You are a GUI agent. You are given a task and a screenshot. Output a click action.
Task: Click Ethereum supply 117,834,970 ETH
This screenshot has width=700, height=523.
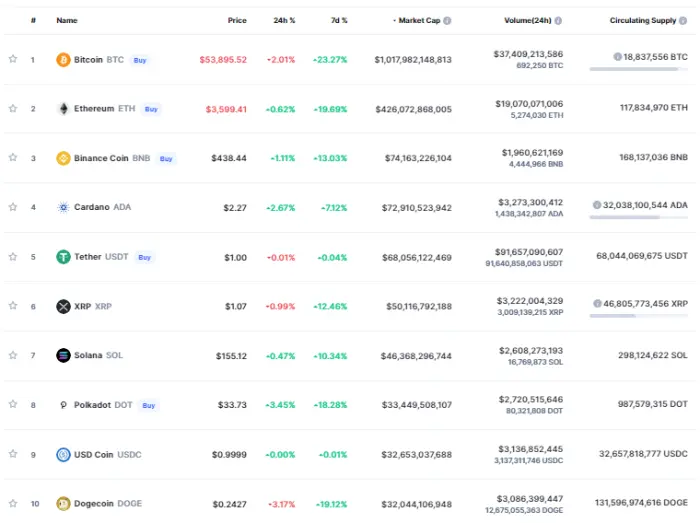point(654,108)
